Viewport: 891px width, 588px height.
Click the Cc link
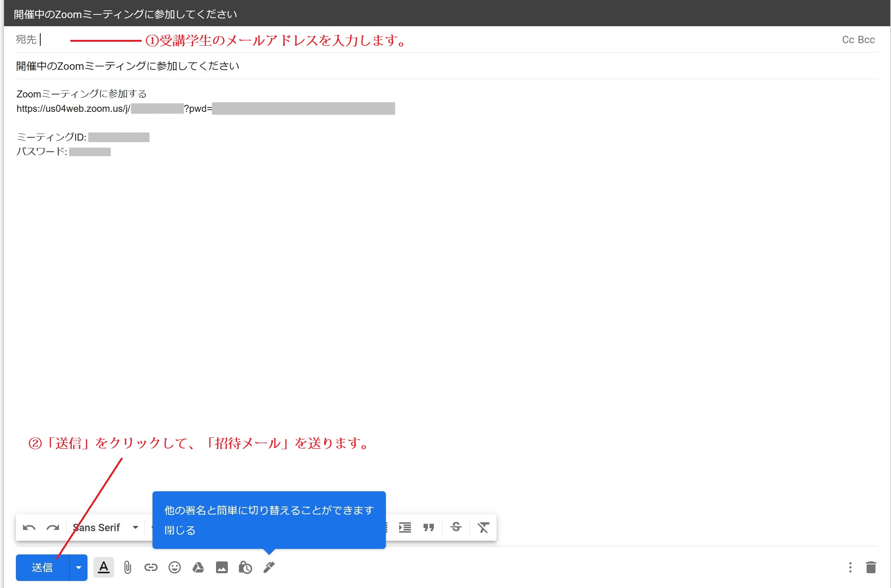click(848, 40)
